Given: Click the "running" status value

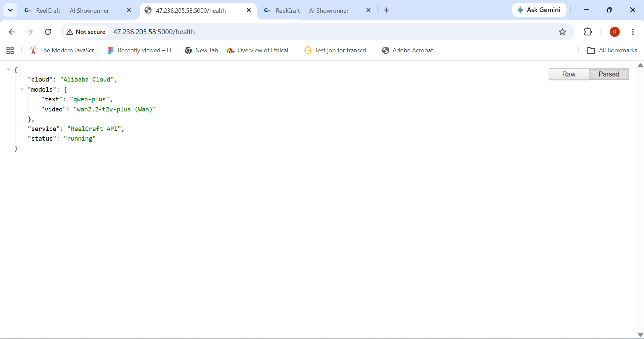Looking at the screenshot, I should click(80, 139).
